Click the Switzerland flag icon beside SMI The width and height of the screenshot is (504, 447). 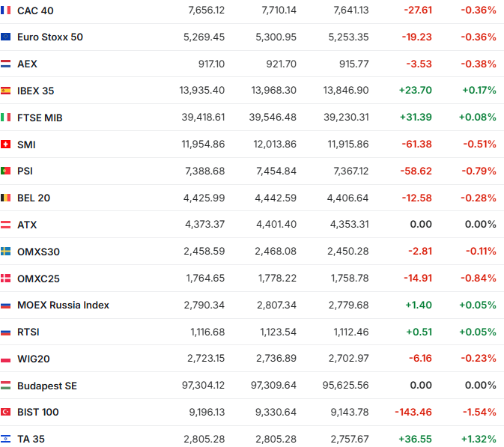pyautogui.click(x=6, y=145)
